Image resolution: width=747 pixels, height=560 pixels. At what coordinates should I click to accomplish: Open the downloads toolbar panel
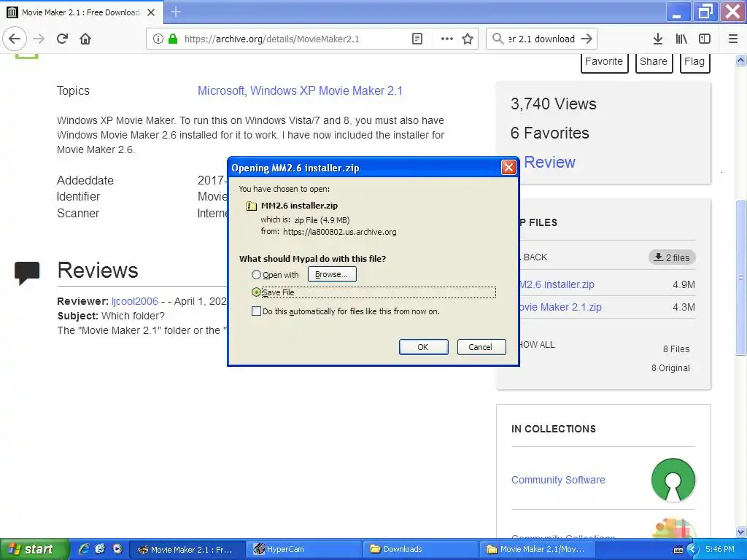point(658,39)
